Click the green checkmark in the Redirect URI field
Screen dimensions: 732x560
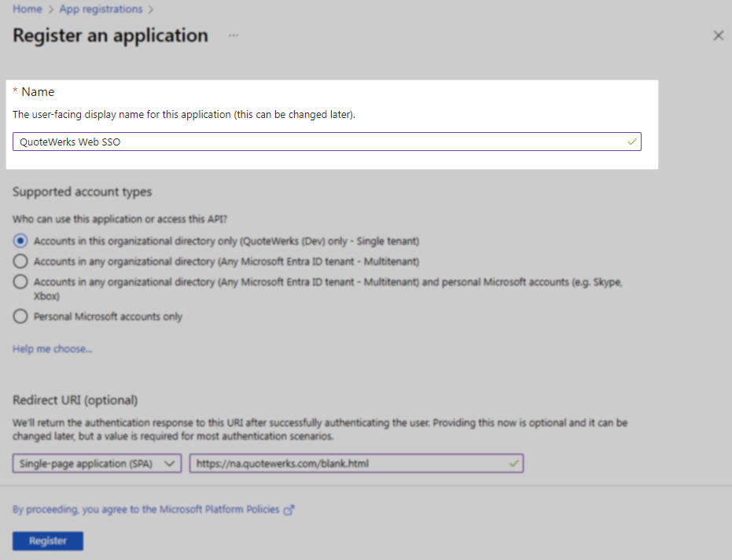tap(513, 464)
